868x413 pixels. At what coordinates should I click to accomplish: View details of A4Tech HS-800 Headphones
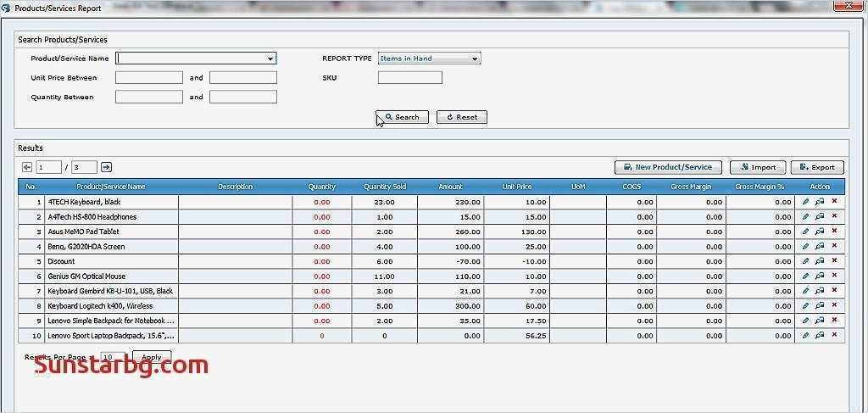(x=820, y=217)
